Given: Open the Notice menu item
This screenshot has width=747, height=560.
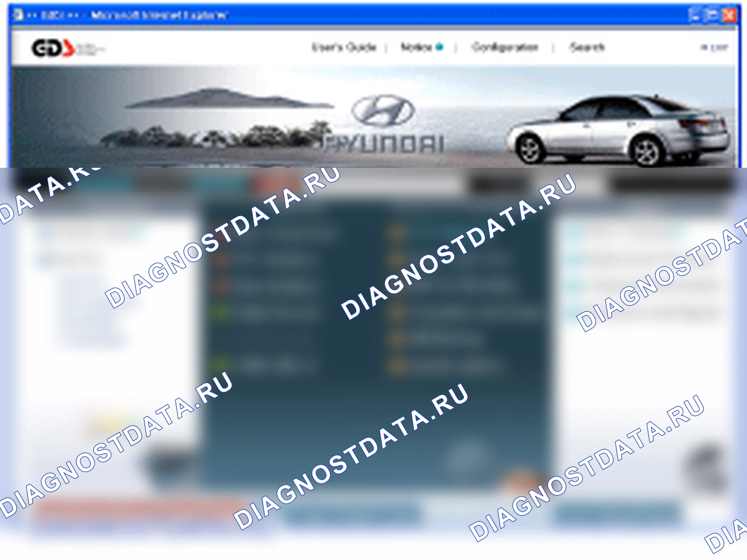Looking at the screenshot, I should tap(416, 47).
